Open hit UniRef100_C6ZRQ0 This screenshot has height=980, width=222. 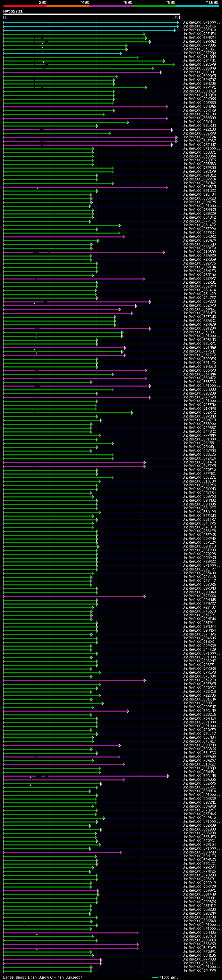pyautogui.click(x=199, y=53)
